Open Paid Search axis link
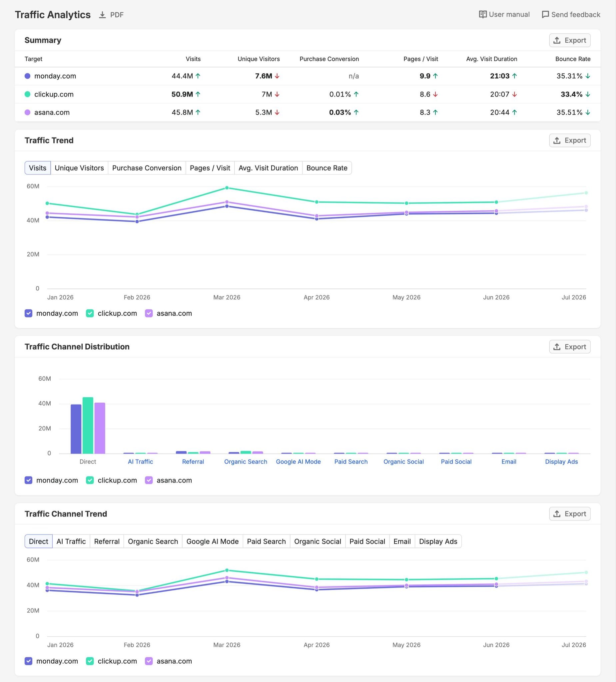This screenshot has height=682, width=616. pos(351,462)
